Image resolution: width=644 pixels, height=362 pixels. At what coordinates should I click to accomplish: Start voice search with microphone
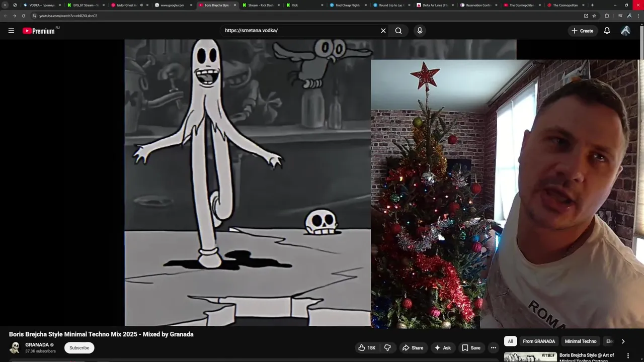420,31
